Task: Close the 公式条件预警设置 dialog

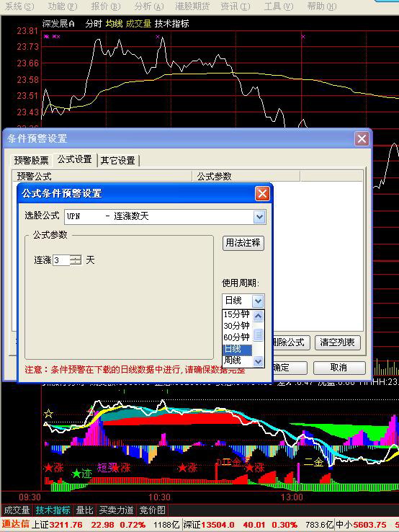Action: coord(262,194)
